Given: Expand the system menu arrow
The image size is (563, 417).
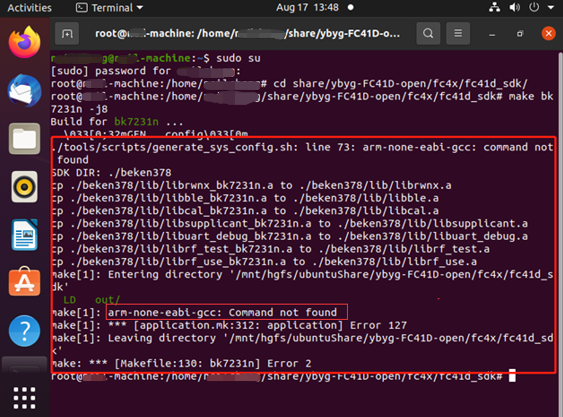Looking at the screenshot, I should [x=551, y=7].
